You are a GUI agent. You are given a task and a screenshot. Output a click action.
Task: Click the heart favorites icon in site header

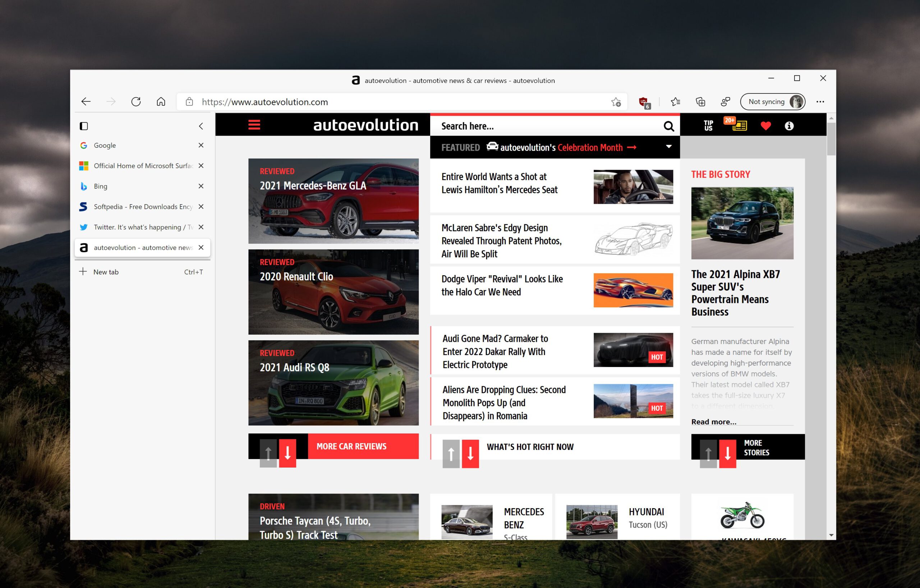point(766,125)
